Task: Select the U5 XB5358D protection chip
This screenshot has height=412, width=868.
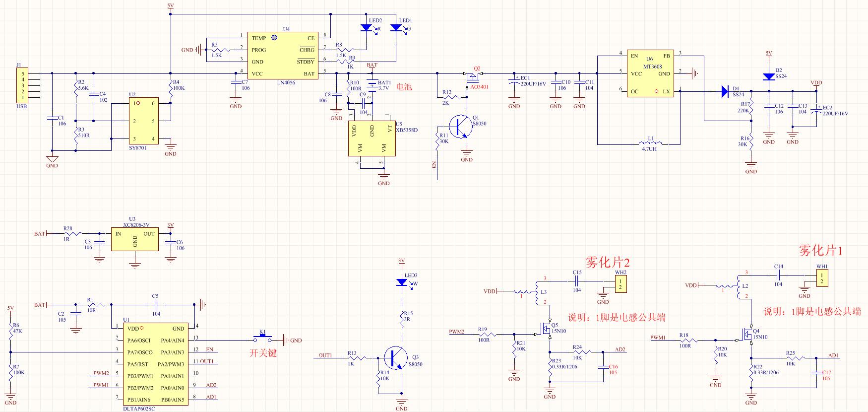Action: tap(372, 137)
